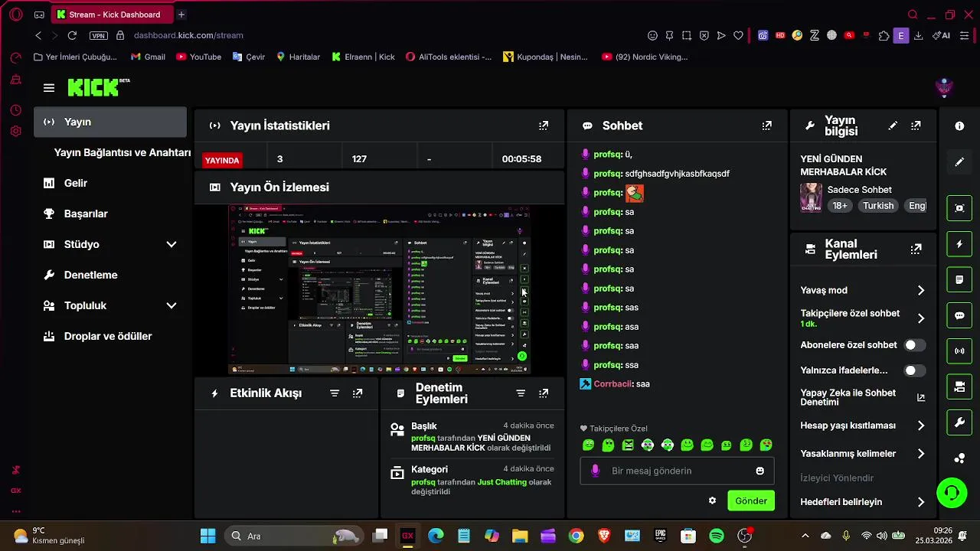Toggle Abonelere özel sohbet switch

pyautogui.click(x=914, y=345)
